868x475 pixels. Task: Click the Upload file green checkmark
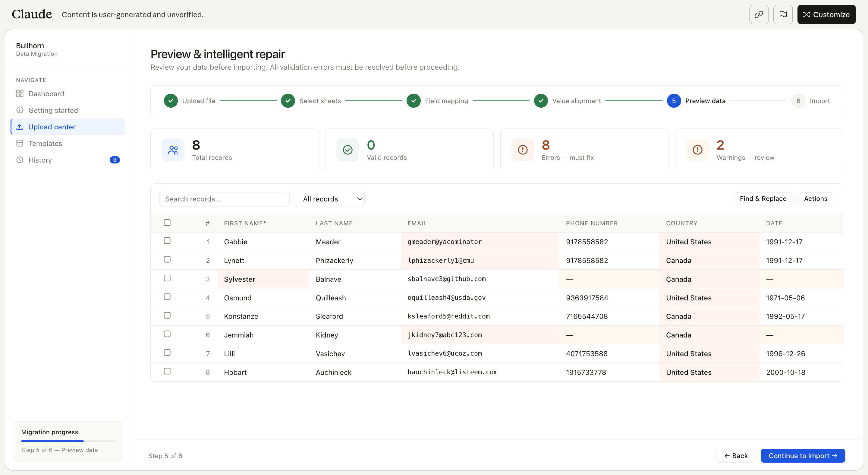pyautogui.click(x=171, y=101)
